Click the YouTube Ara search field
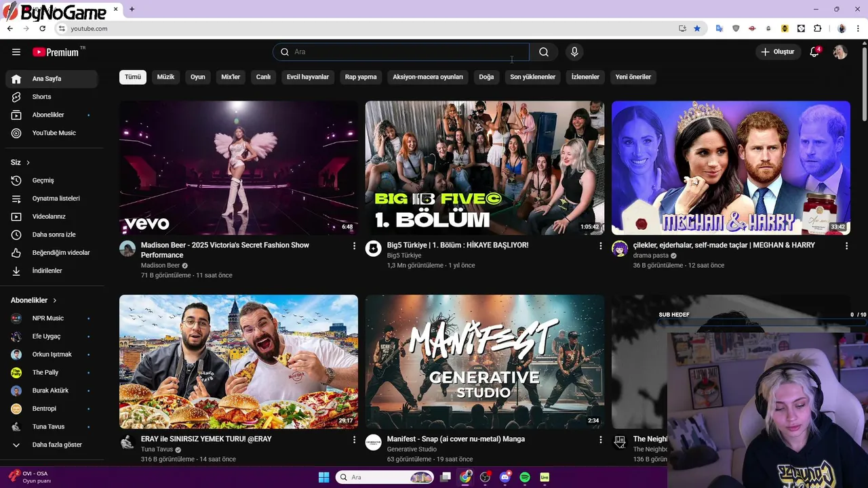Screen dimensions: 868x488 tap(401, 52)
